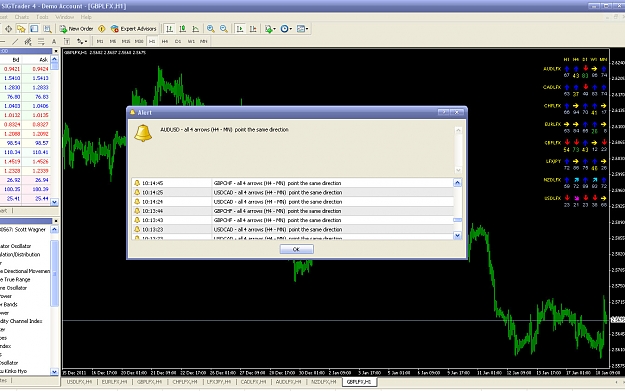Switch chart to line chart style
The image size is (625, 391).
pos(196,29)
